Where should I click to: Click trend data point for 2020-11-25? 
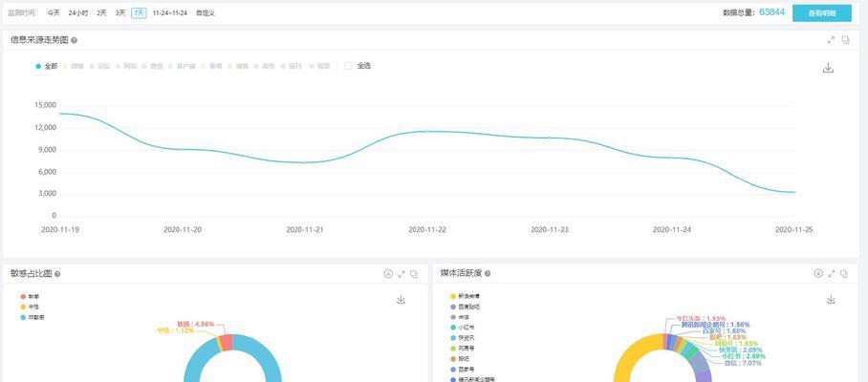coord(794,192)
